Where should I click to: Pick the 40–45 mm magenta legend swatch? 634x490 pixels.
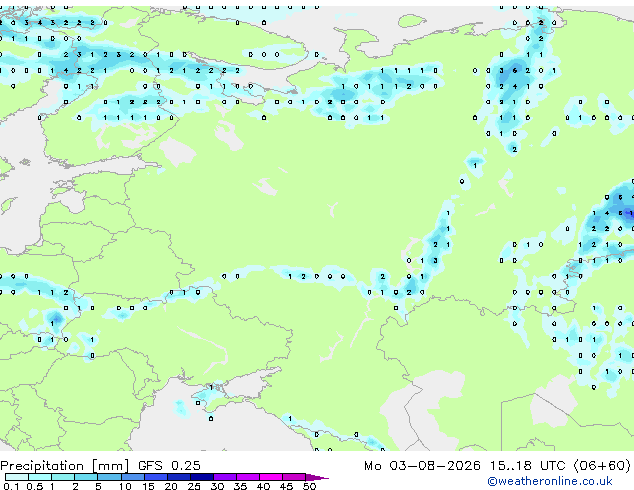click(x=271, y=477)
